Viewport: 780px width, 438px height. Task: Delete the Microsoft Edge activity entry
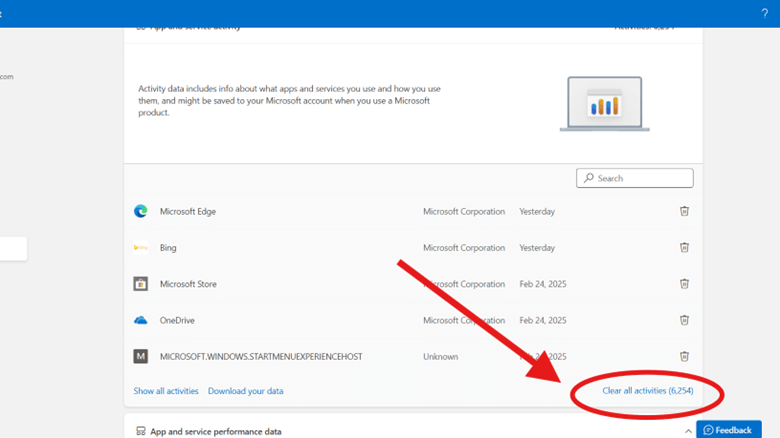(684, 211)
